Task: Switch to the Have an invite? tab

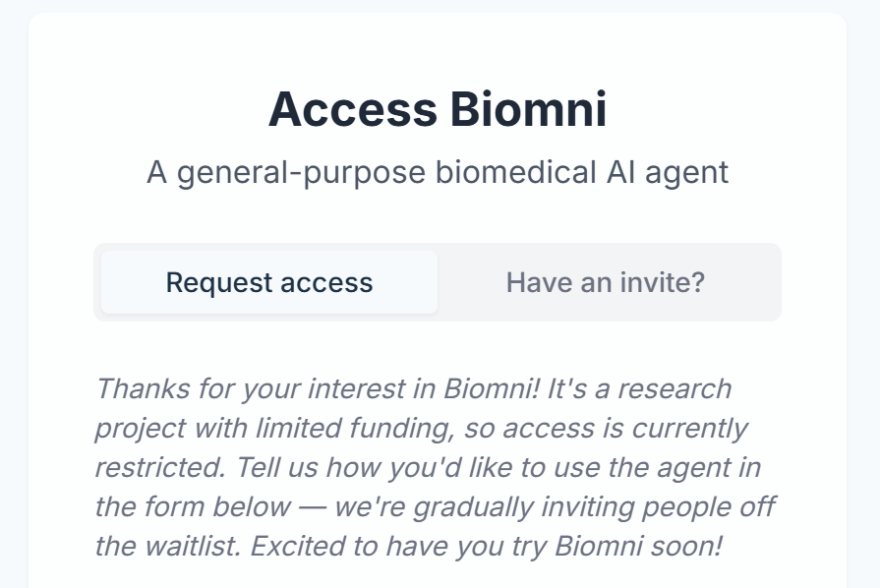Action: coord(605,283)
